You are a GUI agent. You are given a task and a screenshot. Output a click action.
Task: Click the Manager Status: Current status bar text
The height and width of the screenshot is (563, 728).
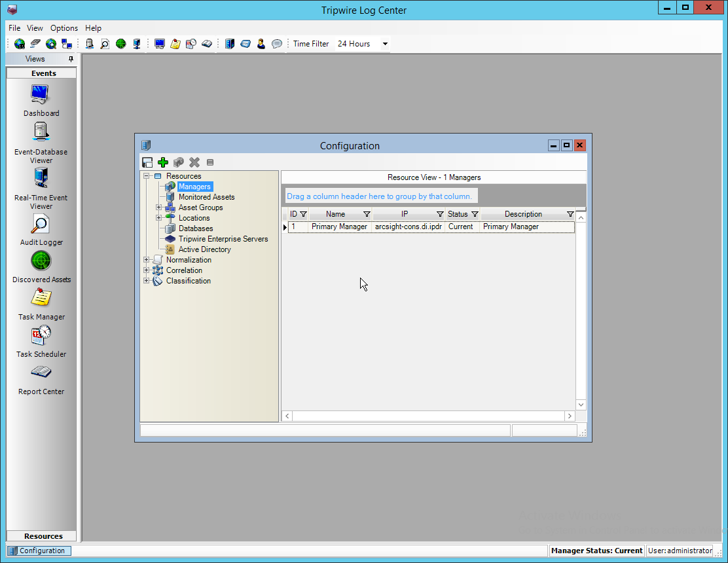click(x=596, y=551)
